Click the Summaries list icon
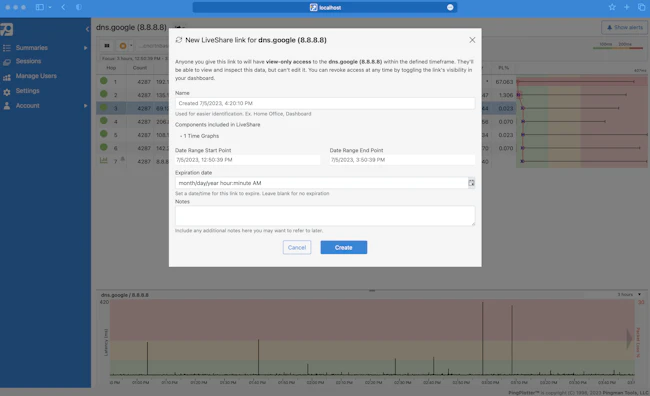Image resolution: width=650 pixels, height=396 pixels. [7, 48]
